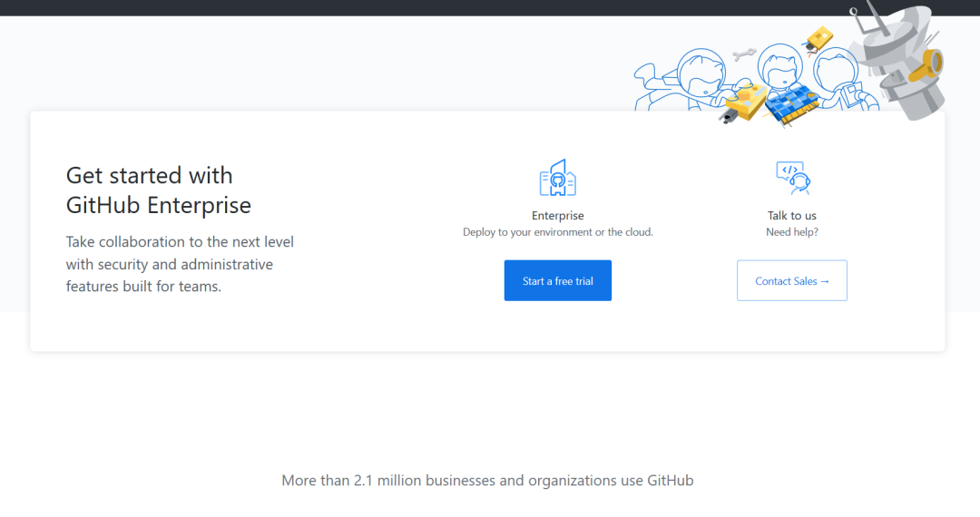Click the Talk to us label
The height and width of the screenshot is (517, 980).
coord(792,216)
